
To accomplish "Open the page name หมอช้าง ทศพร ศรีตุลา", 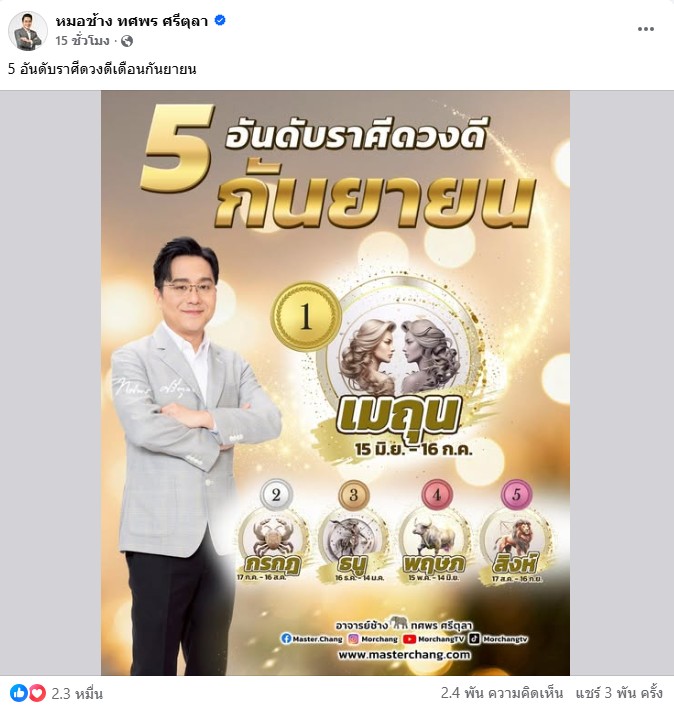I will point(132,21).
